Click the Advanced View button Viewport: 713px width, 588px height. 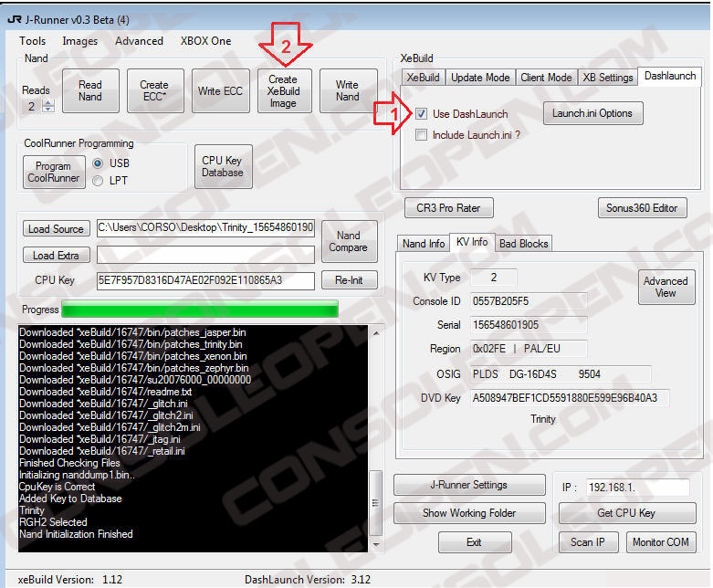pos(666,287)
